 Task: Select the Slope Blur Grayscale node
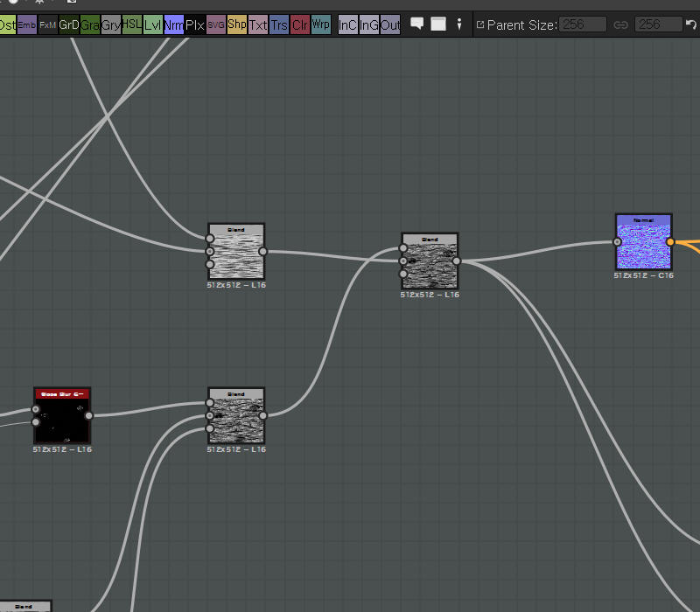(62, 416)
